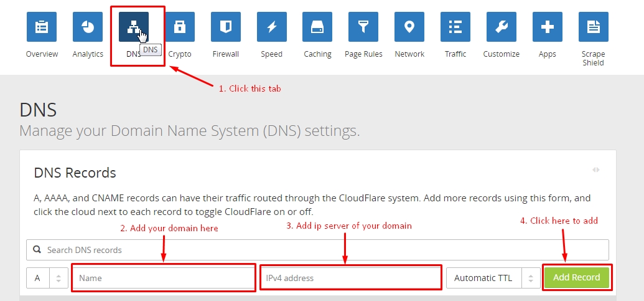Expand the Automatic TTL dropdown

click(493, 278)
